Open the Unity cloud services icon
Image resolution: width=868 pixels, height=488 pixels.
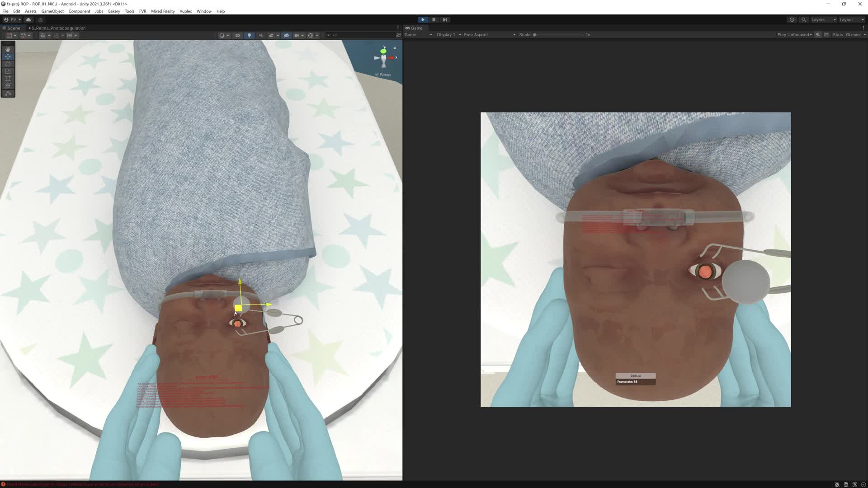[x=28, y=20]
